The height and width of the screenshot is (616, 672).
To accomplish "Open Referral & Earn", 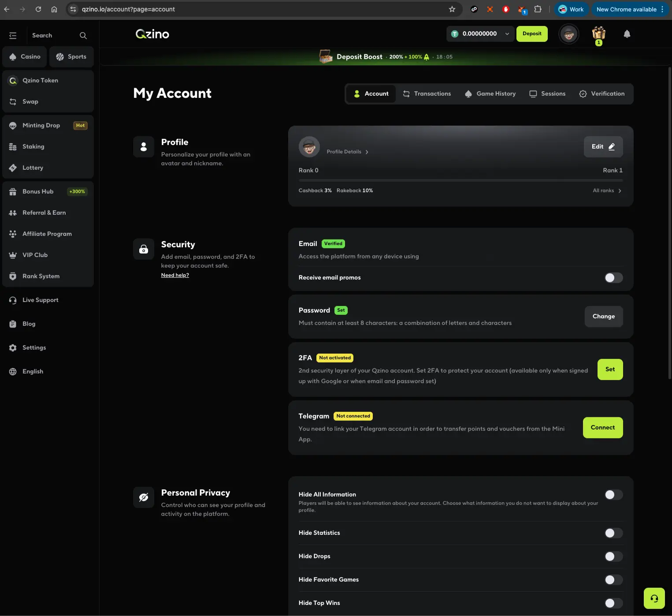I will pos(48,213).
